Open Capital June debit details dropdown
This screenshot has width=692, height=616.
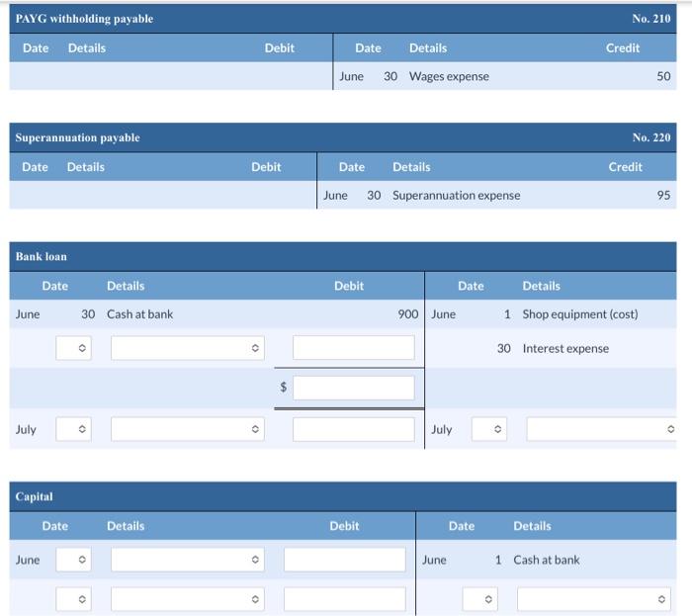coord(188,560)
